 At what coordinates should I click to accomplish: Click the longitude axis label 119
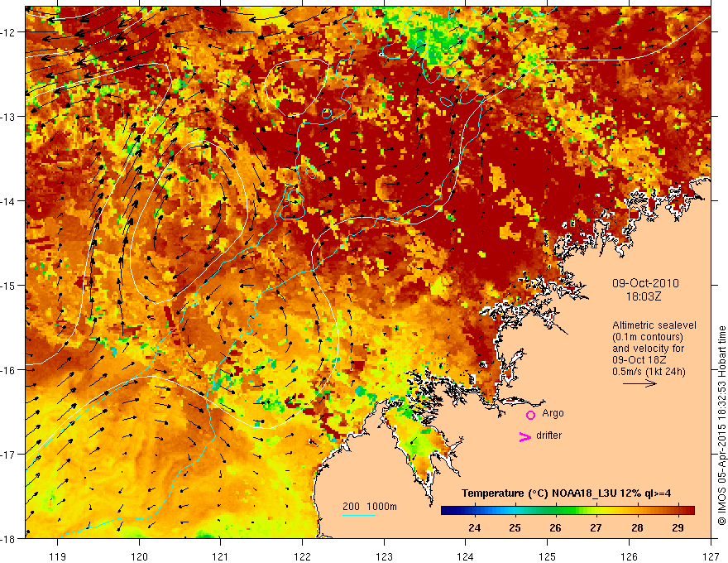pyautogui.click(x=58, y=556)
